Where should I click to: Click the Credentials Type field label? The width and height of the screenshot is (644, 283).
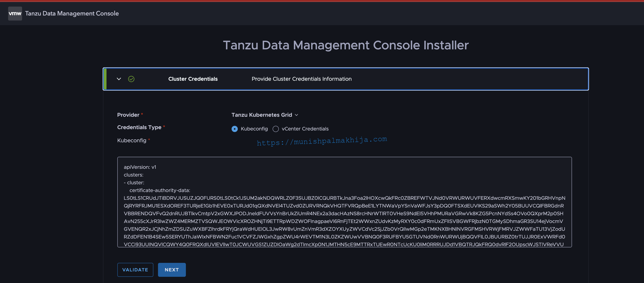139,127
